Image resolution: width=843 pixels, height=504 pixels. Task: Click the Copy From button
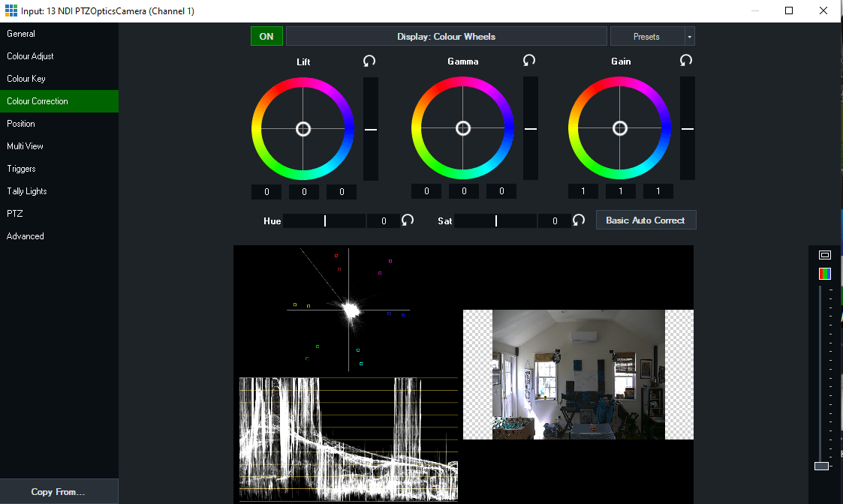pos(59,491)
